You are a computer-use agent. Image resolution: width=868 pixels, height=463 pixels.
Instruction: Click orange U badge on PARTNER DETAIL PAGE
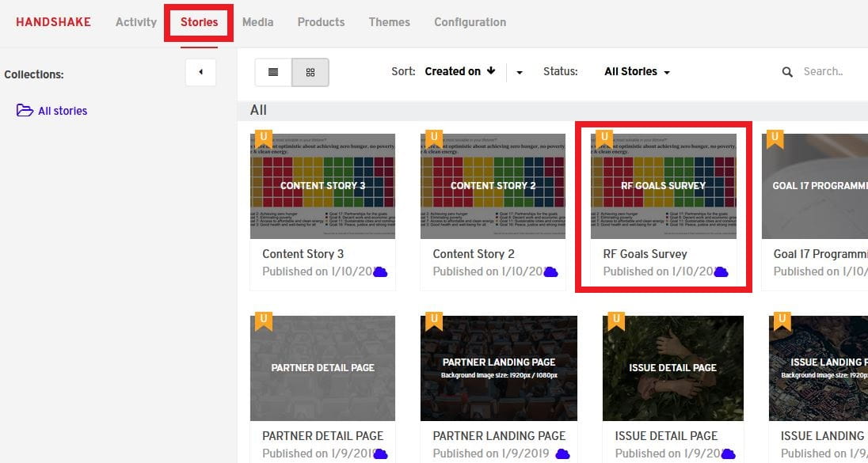[x=264, y=321]
